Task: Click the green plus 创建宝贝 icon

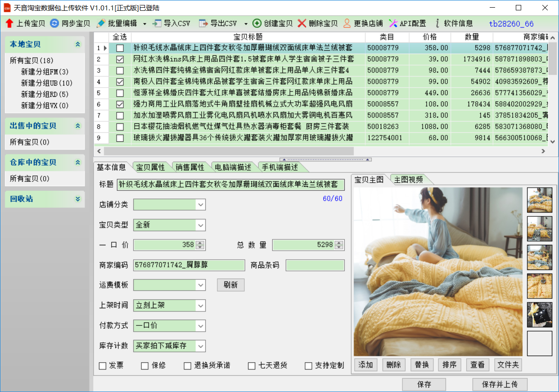Action: click(x=257, y=23)
